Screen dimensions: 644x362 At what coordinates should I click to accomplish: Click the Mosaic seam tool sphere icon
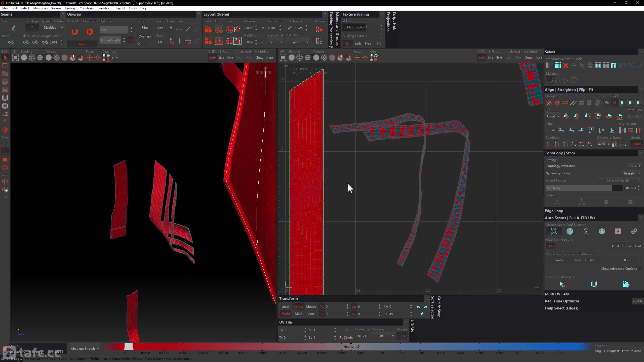[570, 231]
